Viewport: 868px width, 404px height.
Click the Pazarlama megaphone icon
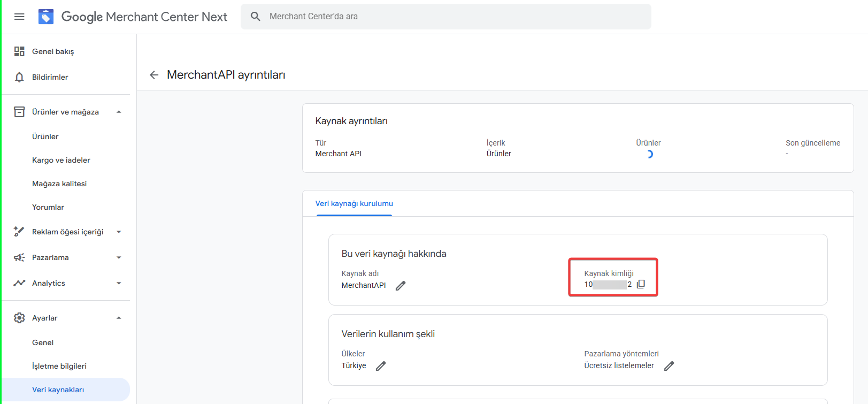[x=19, y=257]
